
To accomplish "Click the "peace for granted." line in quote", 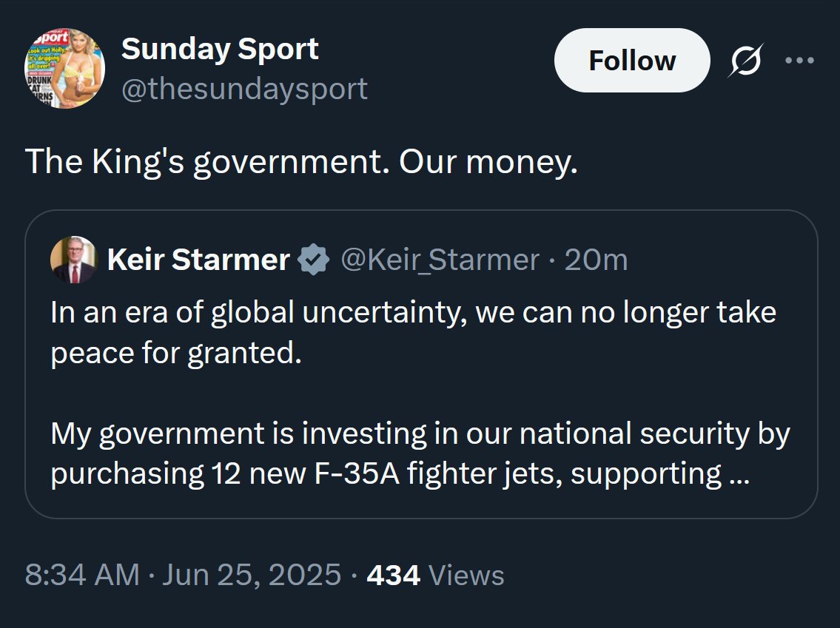I will pos(176,353).
